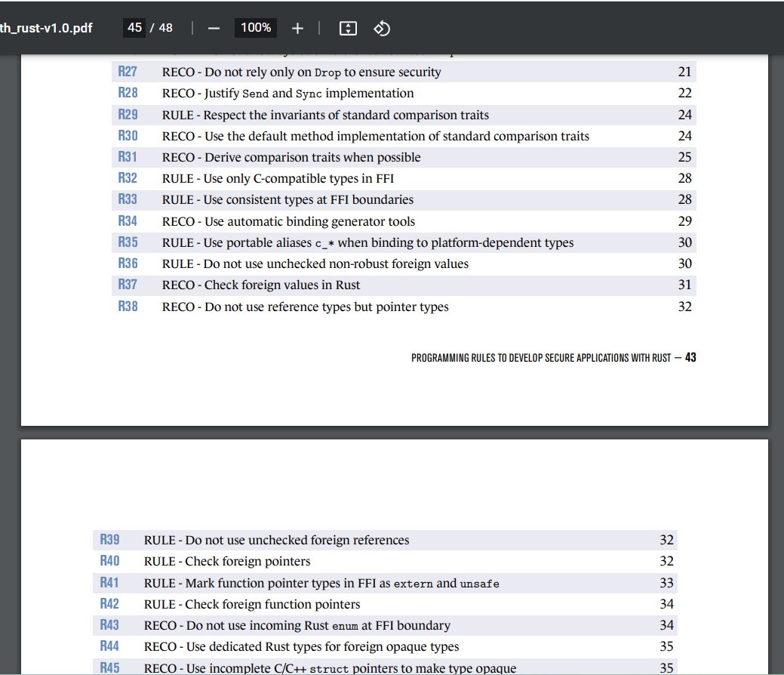Open rule R27 link
Screen dimensions: 784x675
coord(128,72)
